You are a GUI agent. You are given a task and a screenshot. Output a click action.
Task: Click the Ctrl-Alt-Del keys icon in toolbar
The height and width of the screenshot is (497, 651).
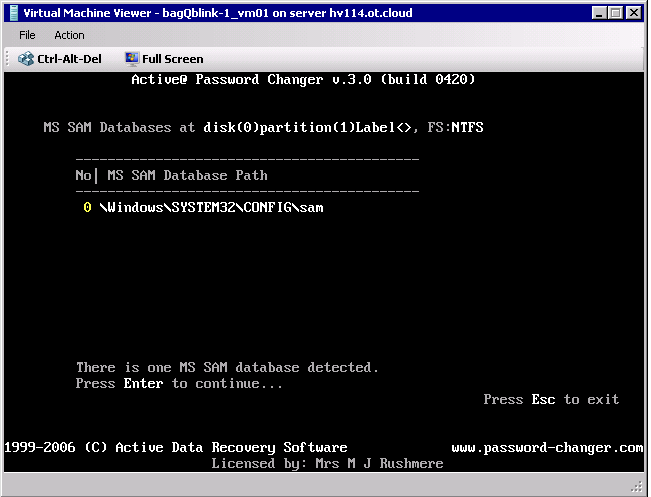(26, 59)
